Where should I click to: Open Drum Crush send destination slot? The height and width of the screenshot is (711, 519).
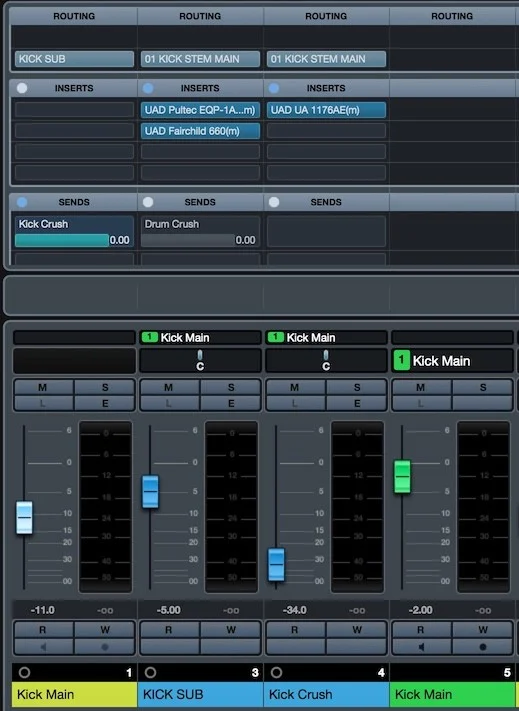click(x=200, y=224)
